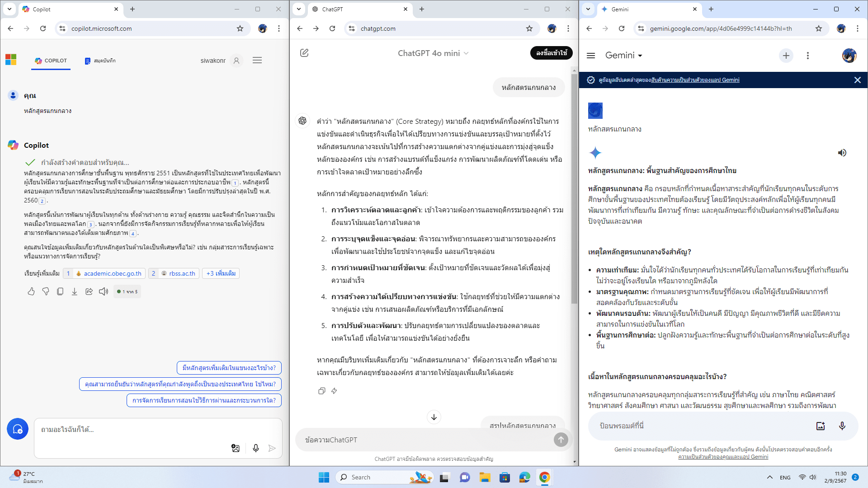The width and height of the screenshot is (868, 488).
Task: Activate microphone in Copilot input
Action: click(x=255, y=448)
